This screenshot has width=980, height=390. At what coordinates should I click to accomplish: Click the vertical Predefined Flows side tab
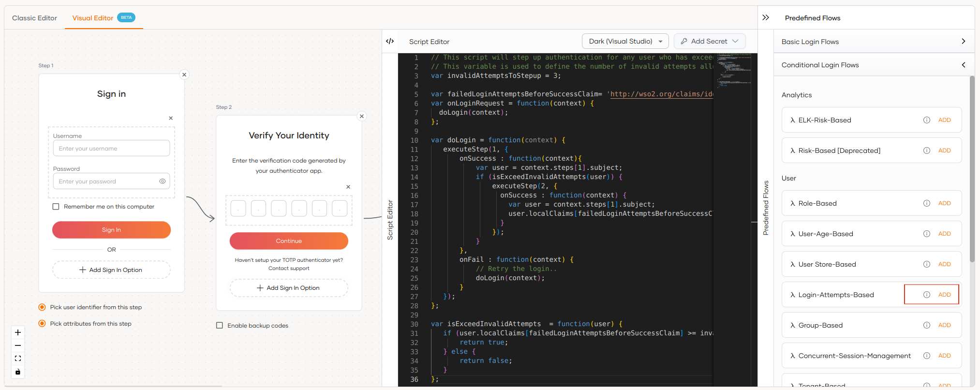pos(766,208)
